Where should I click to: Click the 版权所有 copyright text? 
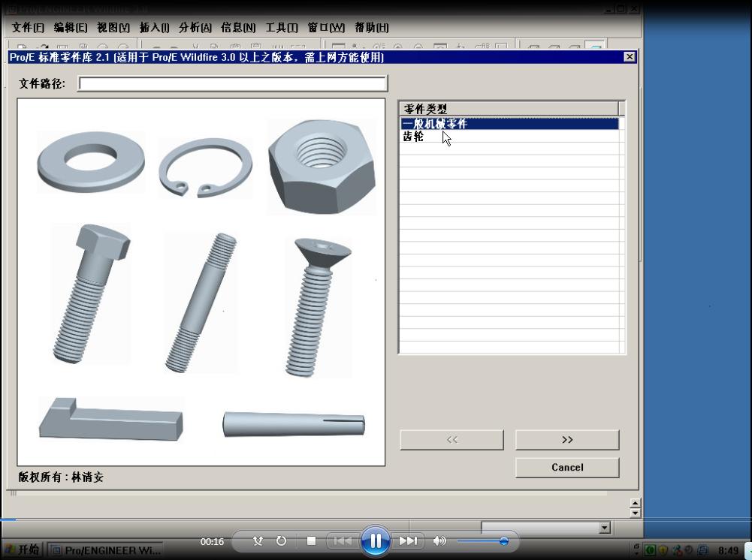tap(61, 477)
